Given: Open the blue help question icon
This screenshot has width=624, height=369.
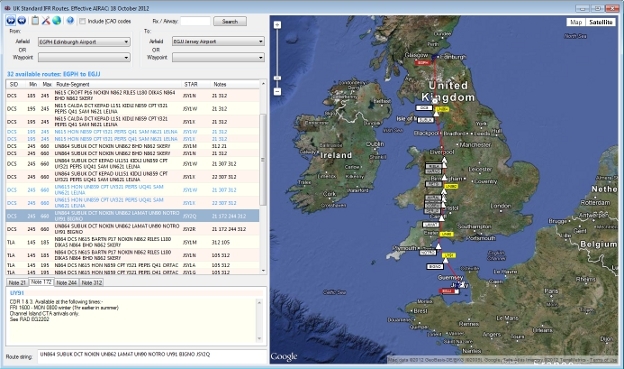Looking at the screenshot, I should [70, 20].
